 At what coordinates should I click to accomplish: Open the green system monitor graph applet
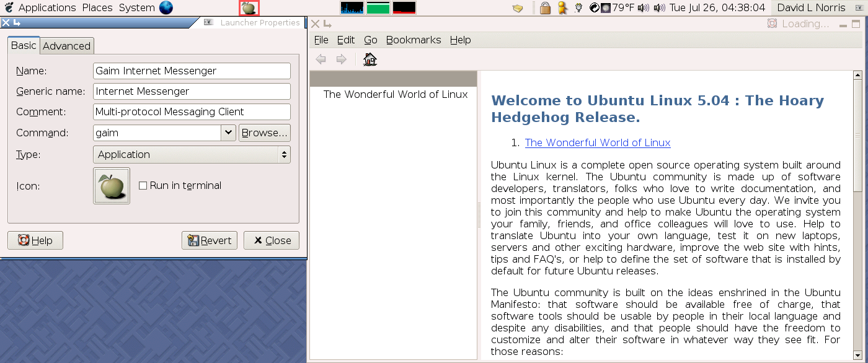pos(378,8)
